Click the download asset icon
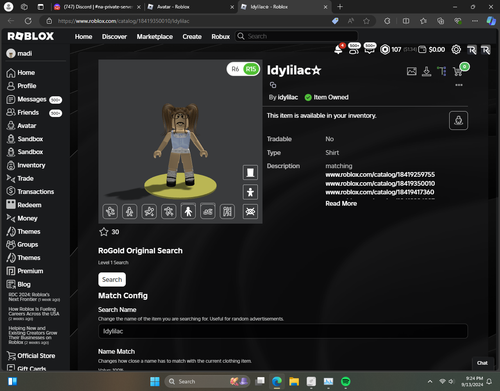500x391 pixels. [x=426, y=71]
